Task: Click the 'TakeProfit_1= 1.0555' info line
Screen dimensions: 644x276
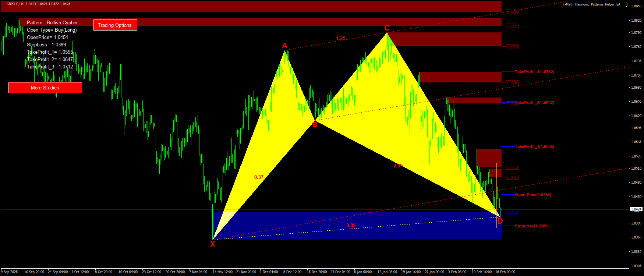Action: point(50,52)
